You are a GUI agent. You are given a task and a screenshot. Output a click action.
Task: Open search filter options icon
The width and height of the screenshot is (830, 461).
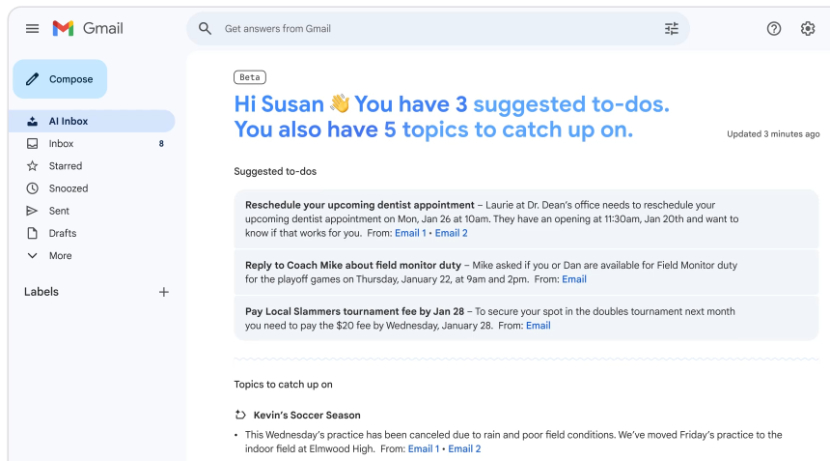pyautogui.click(x=671, y=29)
